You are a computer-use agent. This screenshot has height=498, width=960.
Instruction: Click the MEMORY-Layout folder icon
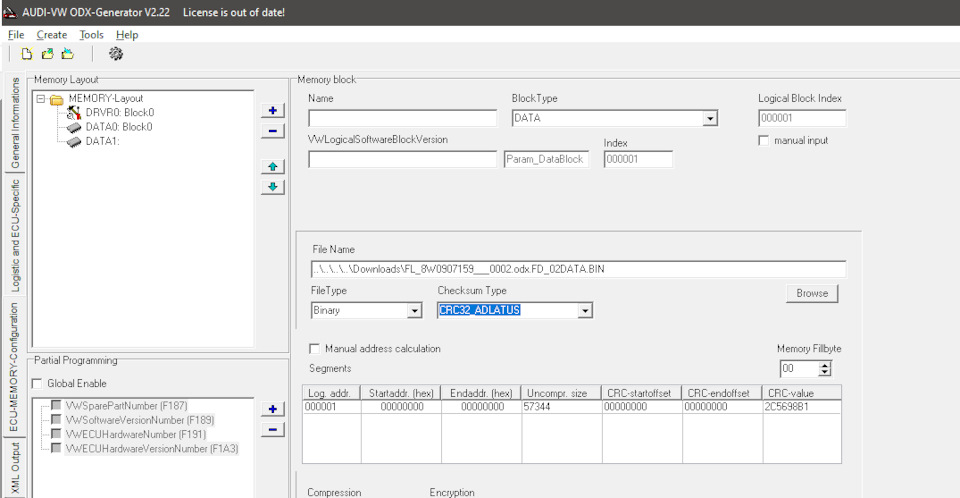57,99
